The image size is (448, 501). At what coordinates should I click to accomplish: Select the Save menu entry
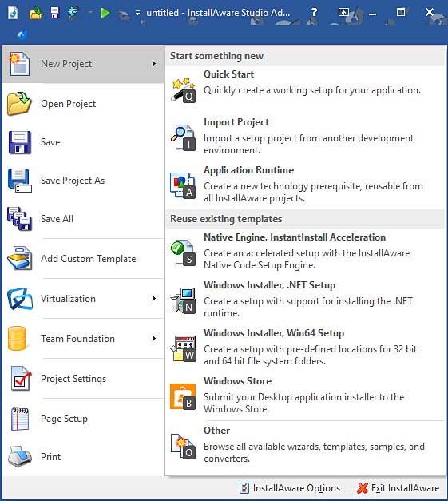(x=83, y=142)
